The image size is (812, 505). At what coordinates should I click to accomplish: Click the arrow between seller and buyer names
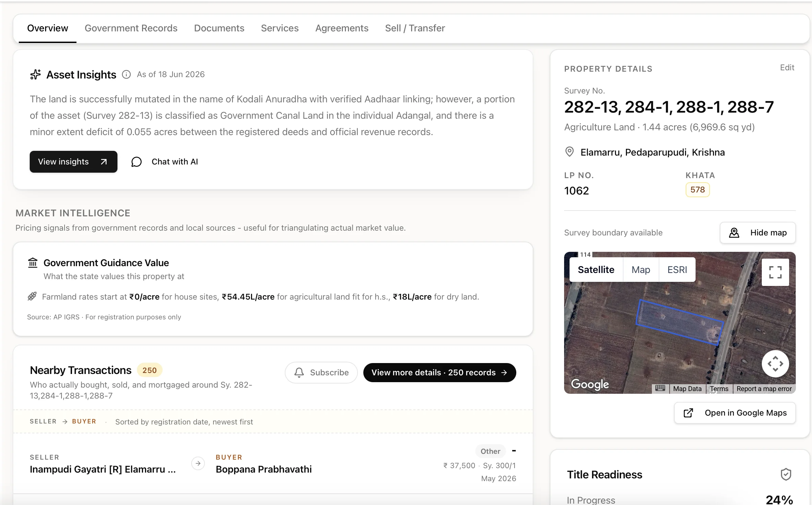pyautogui.click(x=198, y=463)
